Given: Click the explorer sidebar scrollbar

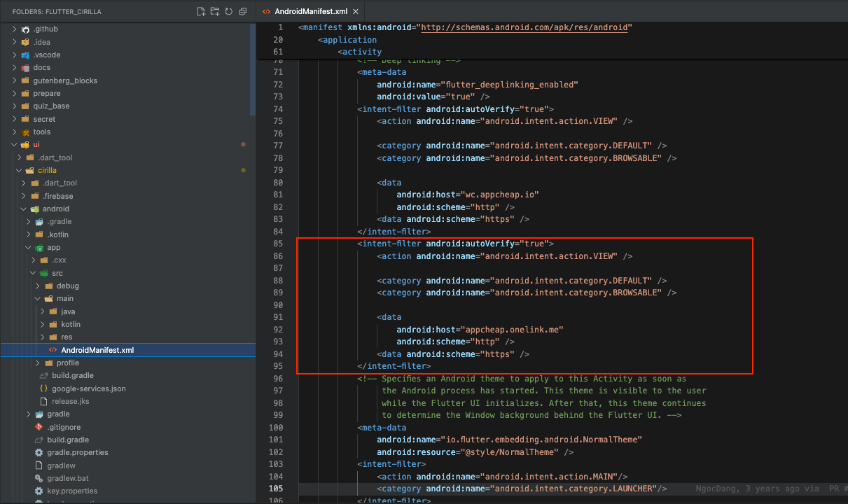Looking at the screenshot, I should tap(253, 69).
